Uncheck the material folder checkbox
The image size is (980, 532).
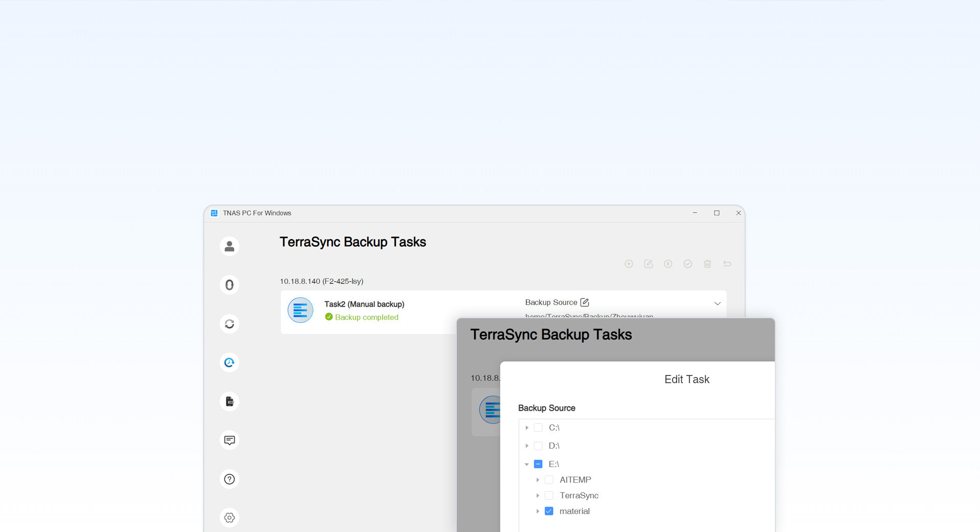point(549,511)
